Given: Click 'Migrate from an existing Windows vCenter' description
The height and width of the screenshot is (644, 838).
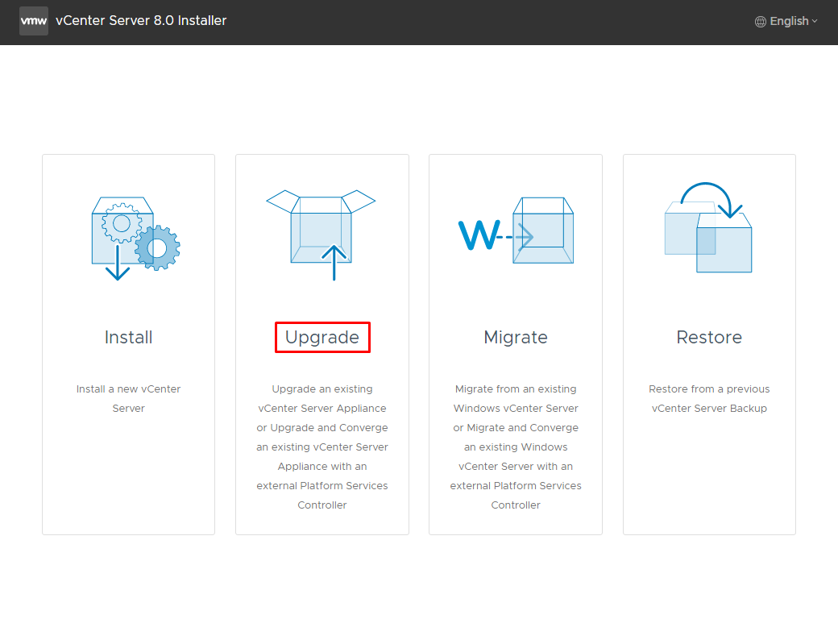Looking at the screenshot, I should point(516,447).
